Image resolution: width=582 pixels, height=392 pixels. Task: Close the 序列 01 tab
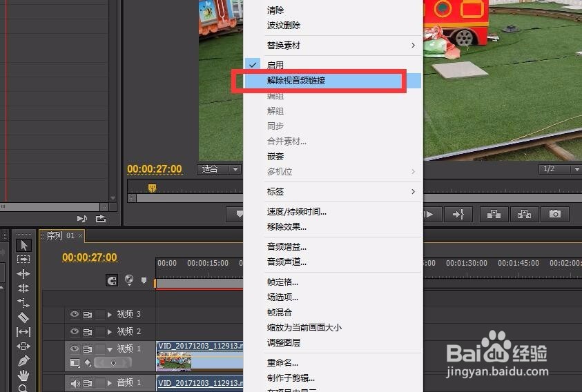(80, 236)
